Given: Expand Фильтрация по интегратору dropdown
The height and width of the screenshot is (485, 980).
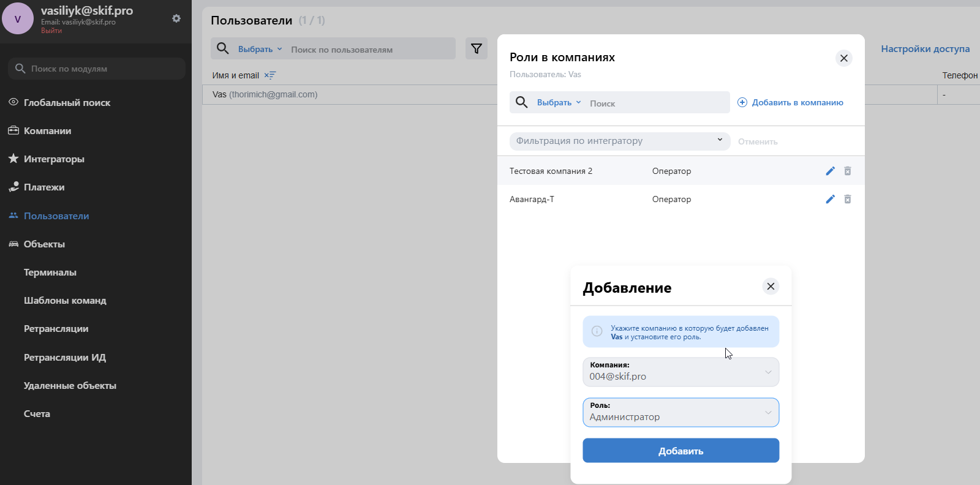Looking at the screenshot, I should click(619, 141).
